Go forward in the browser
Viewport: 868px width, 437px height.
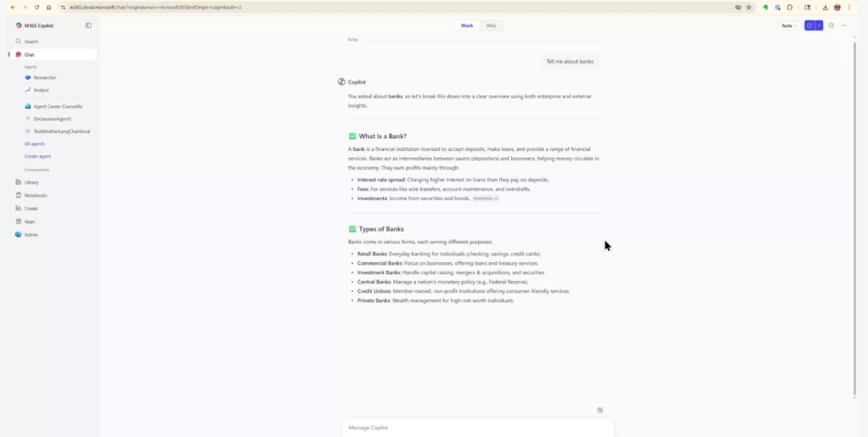pos(25,7)
